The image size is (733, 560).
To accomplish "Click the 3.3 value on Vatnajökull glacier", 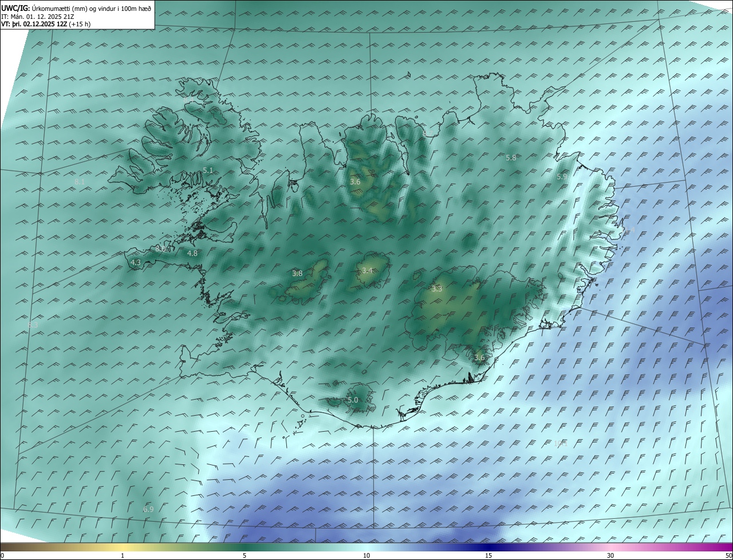I will tap(437, 289).
